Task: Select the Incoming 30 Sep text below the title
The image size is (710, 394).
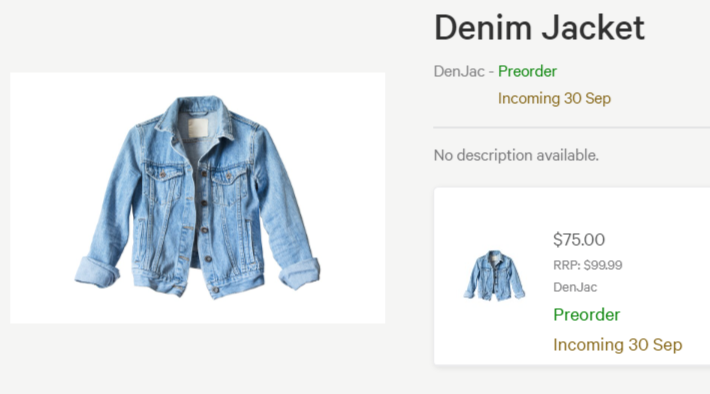Action: click(554, 98)
